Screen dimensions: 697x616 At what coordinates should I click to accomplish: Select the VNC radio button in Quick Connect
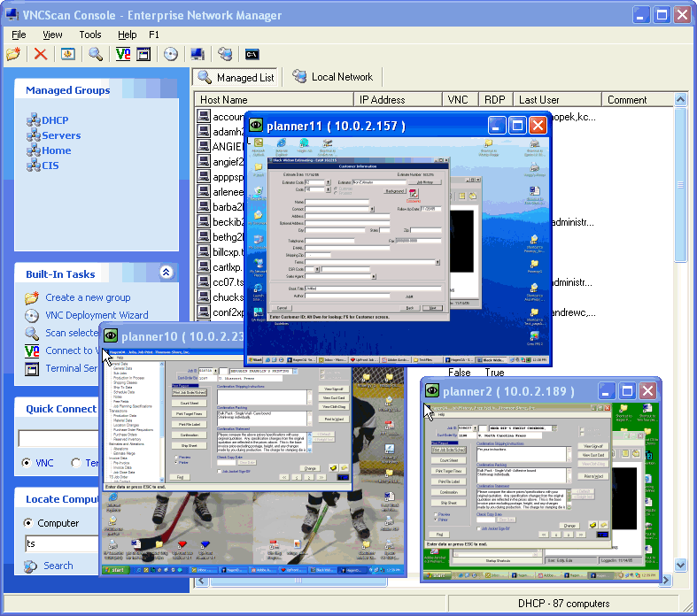[x=27, y=463]
